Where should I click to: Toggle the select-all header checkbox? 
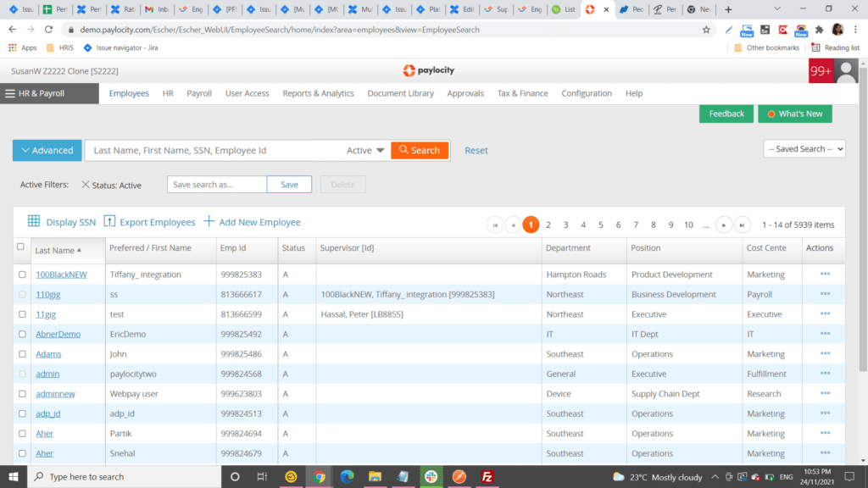tap(20, 247)
